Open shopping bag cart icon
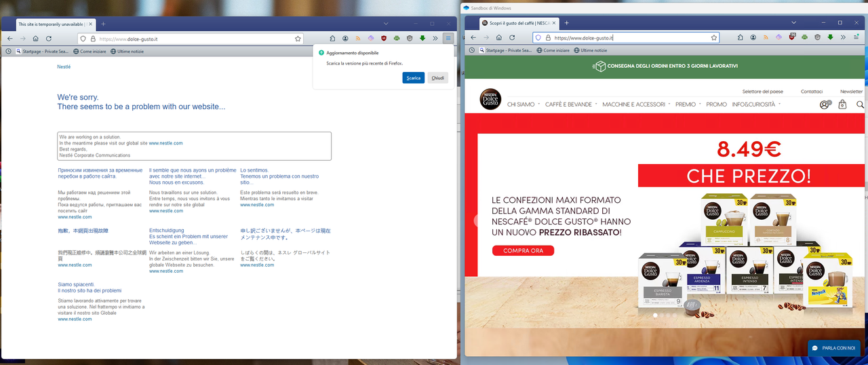The image size is (868, 365). click(842, 104)
